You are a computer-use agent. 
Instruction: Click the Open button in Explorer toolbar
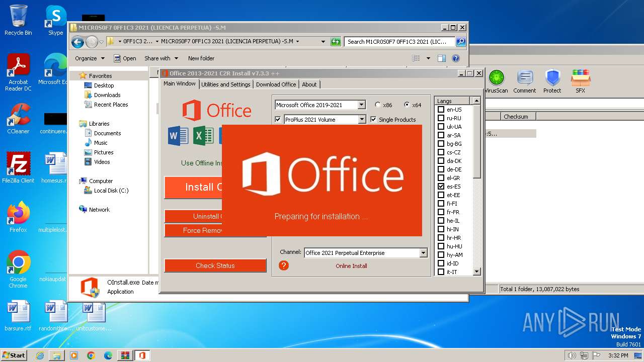click(125, 58)
